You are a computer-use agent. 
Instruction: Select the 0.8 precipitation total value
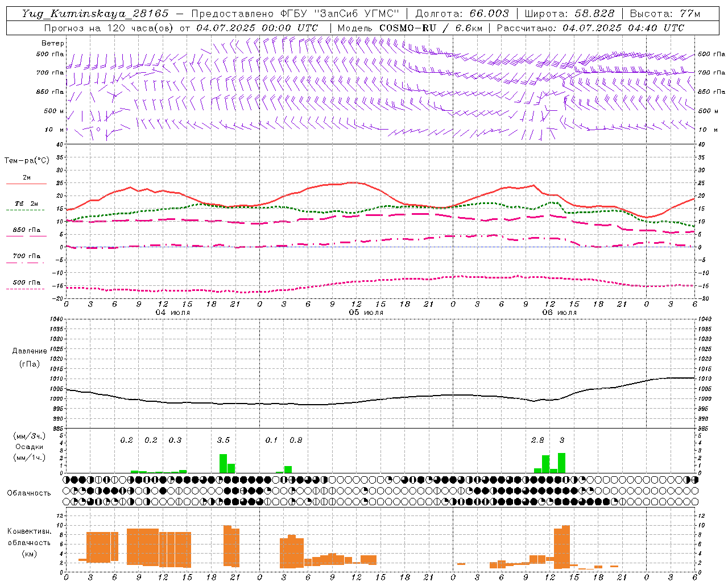click(296, 440)
